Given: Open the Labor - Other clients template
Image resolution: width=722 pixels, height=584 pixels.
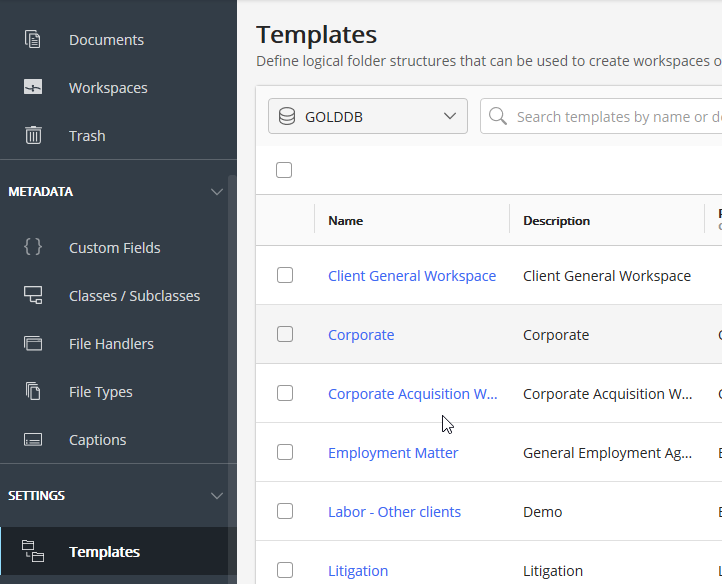Looking at the screenshot, I should 394,512.
